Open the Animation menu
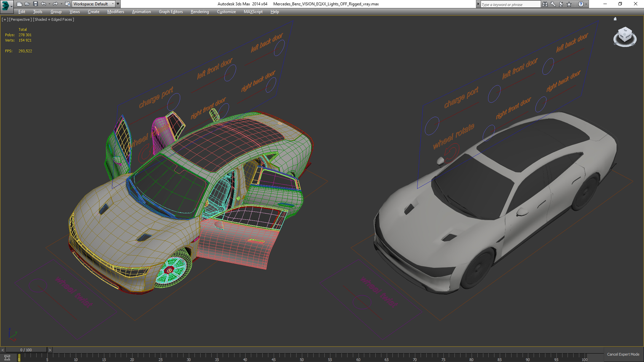 click(141, 12)
